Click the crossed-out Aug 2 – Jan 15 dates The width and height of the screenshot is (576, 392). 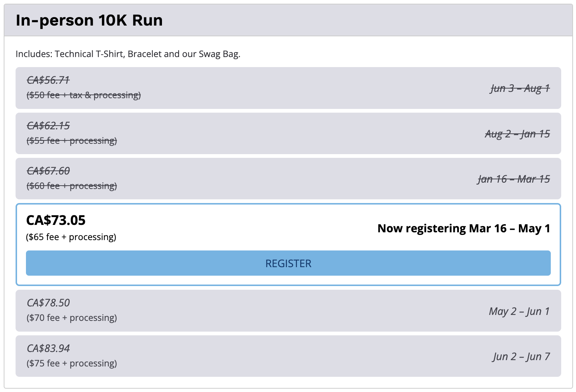(x=517, y=134)
